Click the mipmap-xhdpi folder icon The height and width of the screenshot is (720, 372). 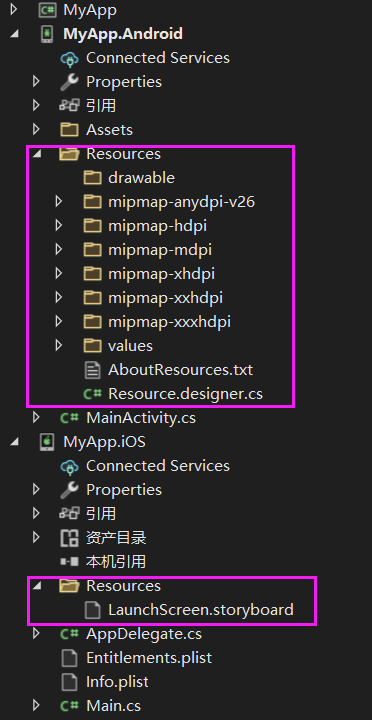(x=93, y=274)
